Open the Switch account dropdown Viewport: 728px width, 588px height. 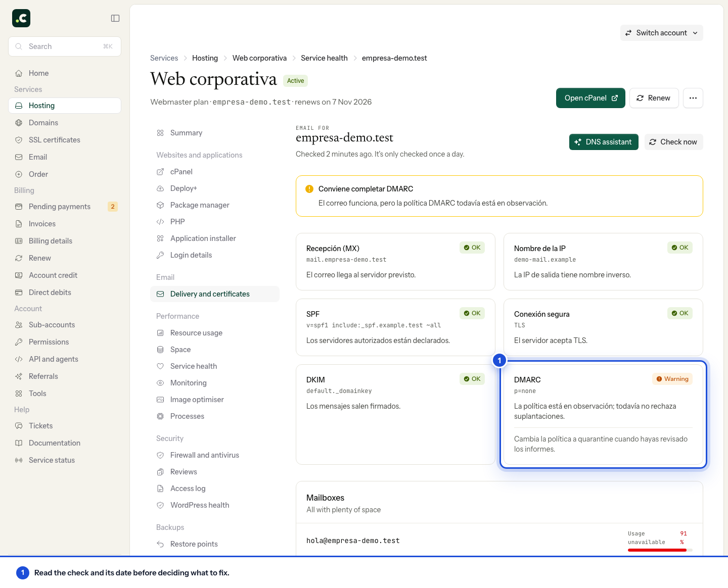(661, 33)
